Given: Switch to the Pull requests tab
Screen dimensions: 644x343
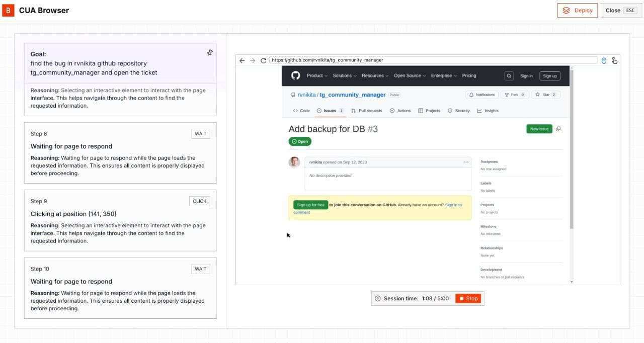Looking at the screenshot, I should (367, 111).
